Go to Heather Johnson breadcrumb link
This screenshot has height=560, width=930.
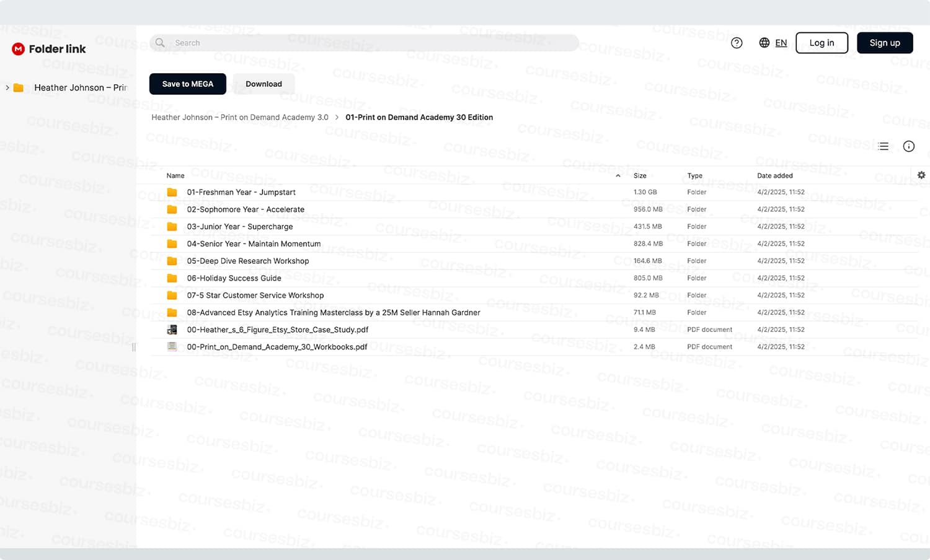pyautogui.click(x=240, y=117)
